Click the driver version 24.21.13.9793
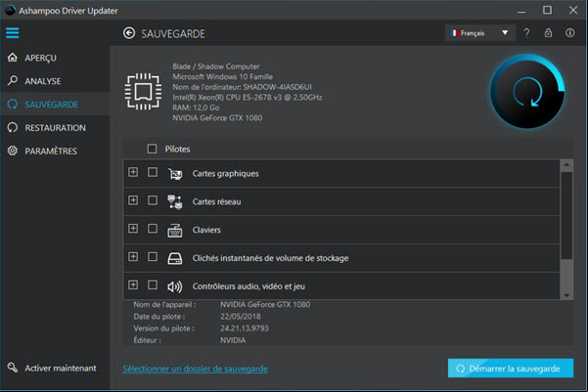This screenshot has height=392, width=588. click(245, 328)
